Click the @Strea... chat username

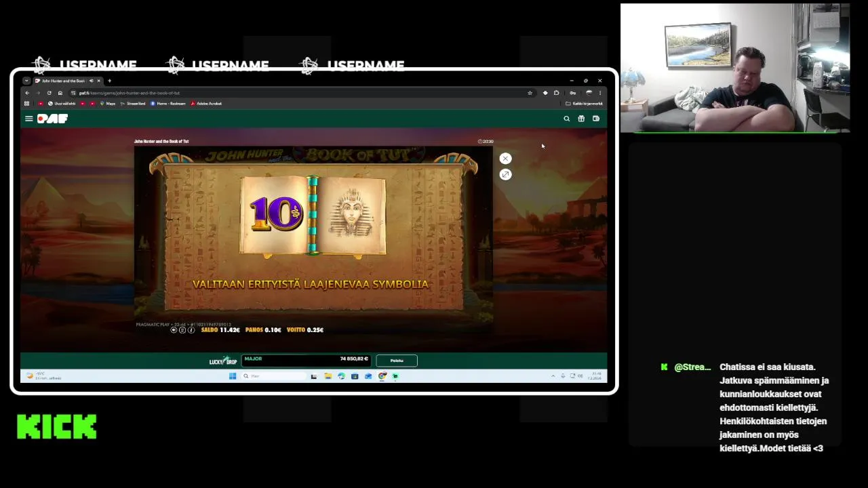(692, 367)
